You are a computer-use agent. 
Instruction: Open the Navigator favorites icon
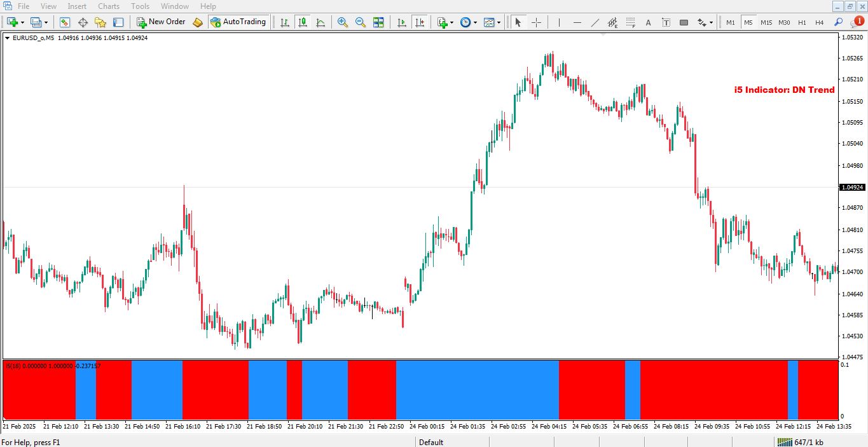[100, 22]
